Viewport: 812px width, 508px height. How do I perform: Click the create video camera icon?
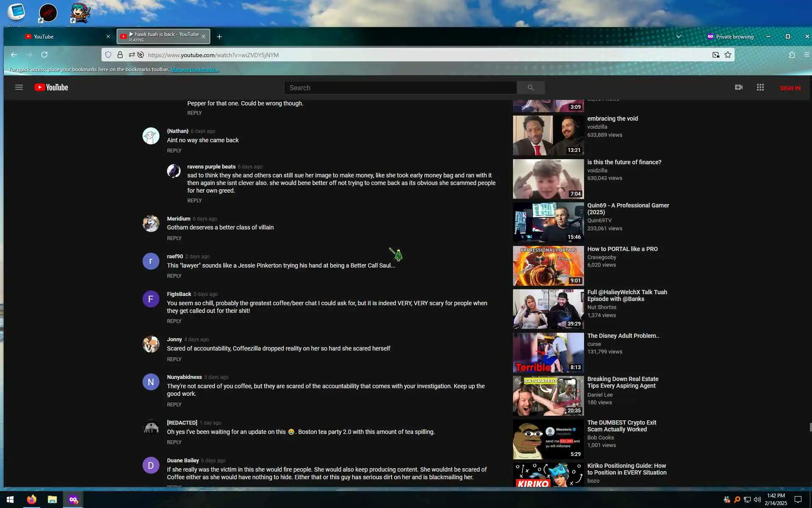click(x=738, y=87)
